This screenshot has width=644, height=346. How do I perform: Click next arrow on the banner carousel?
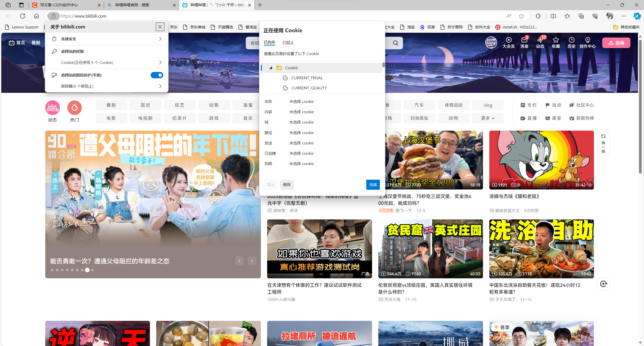[x=252, y=261]
